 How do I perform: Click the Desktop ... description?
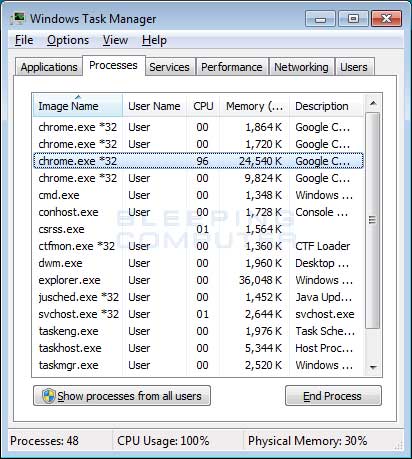tap(322, 263)
